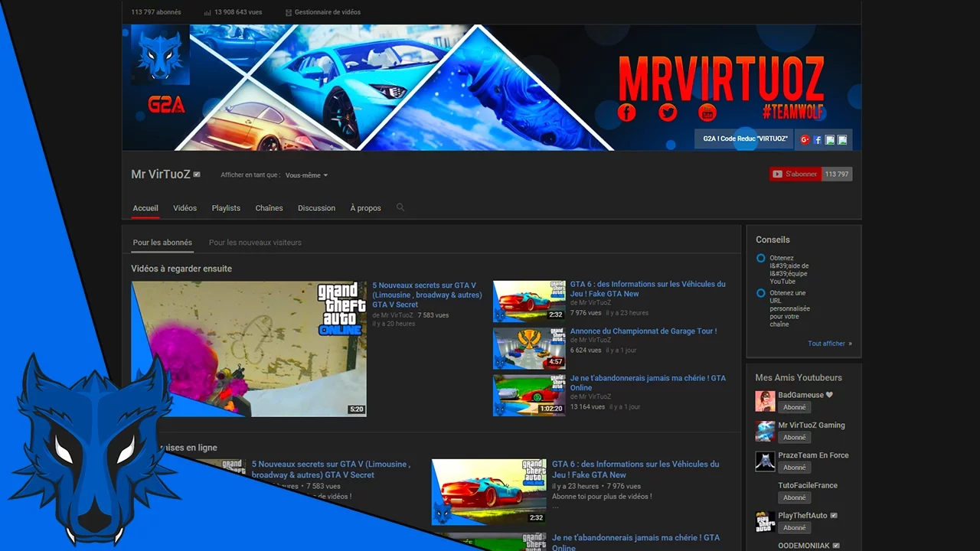This screenshot has width=980, height=551.
Task: Go to the Chaînes tab
Action: 269,208
